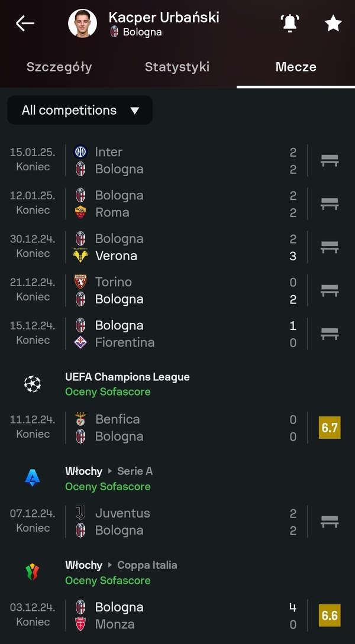The height and width of the screenshot is (644, 355).
Task: Open the 6.6 rating for Monza match
Action: click(x=330, y=616)
